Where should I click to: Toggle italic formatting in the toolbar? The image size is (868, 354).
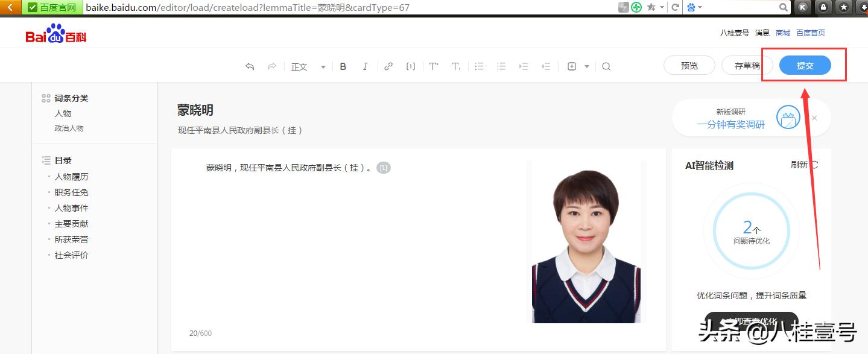point(365,66)
